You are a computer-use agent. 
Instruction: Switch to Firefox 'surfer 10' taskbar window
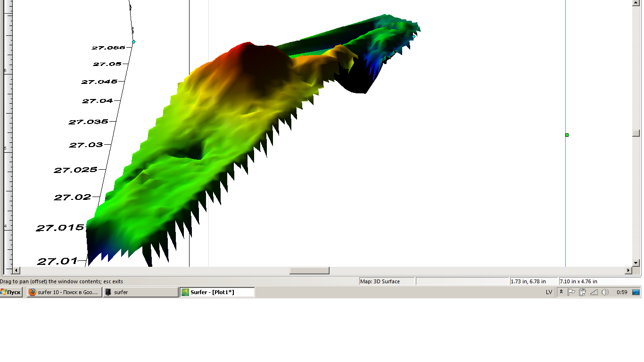[x=64, y=292]
